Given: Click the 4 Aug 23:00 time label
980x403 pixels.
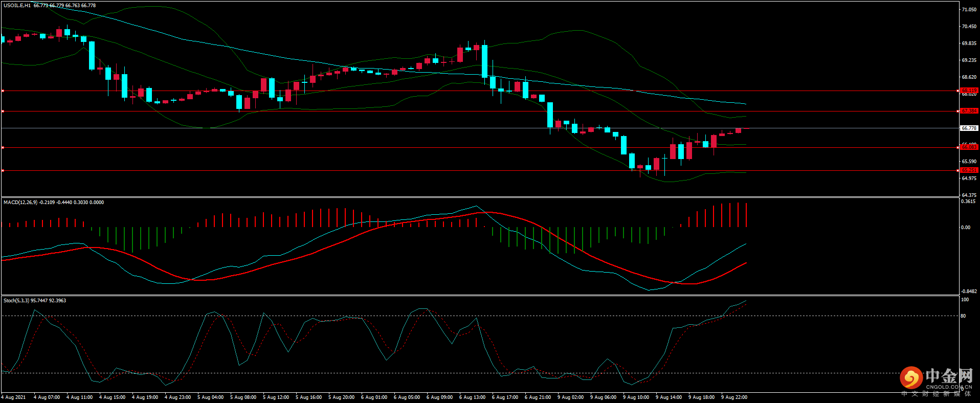Looking at the screenshot, I should (x=177, y=397).
